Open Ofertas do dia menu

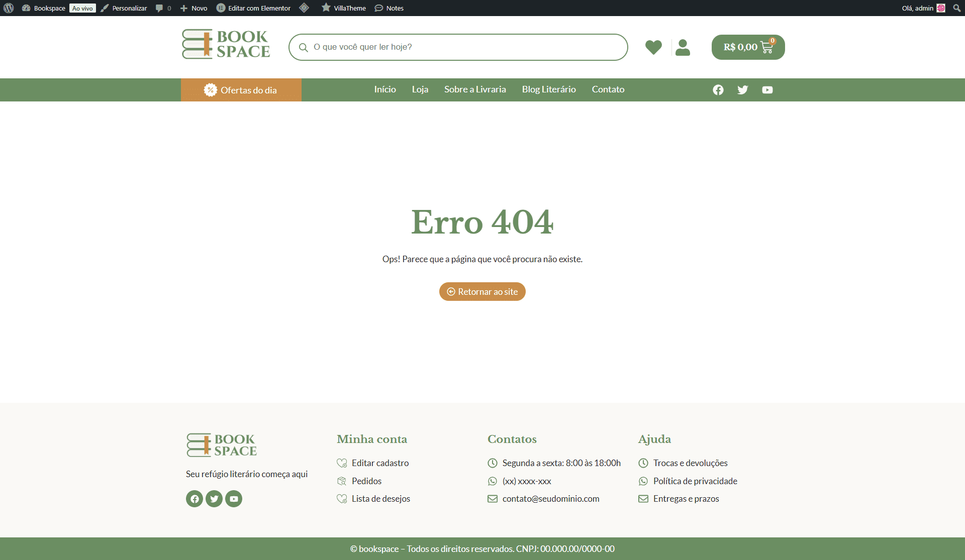click(x=241, y=90)
